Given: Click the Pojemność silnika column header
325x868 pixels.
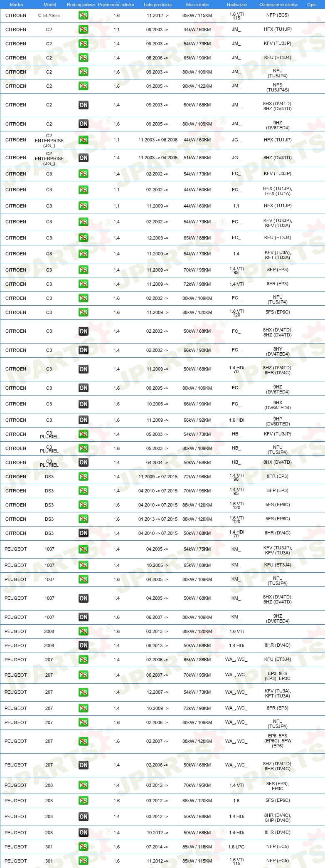Looking at the screenshot, I should 116,5.
